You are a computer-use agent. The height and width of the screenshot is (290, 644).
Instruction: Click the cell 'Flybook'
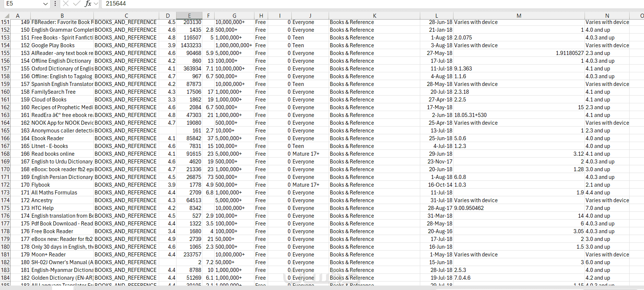62,185
